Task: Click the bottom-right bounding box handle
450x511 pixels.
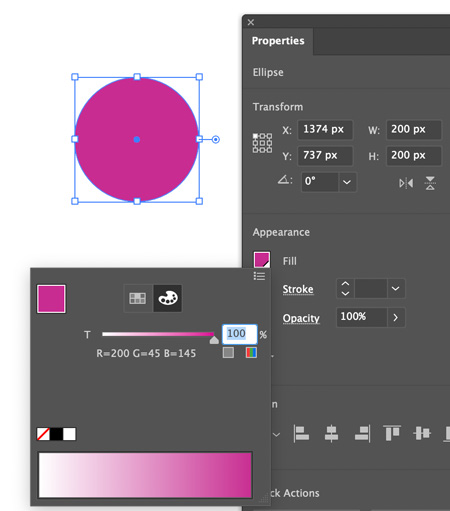Action: pos(199,201)
